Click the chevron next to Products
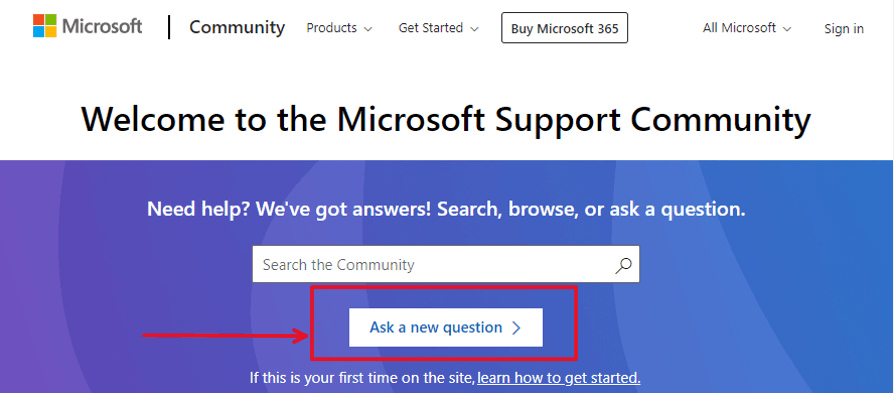 (x=368, y=29)
